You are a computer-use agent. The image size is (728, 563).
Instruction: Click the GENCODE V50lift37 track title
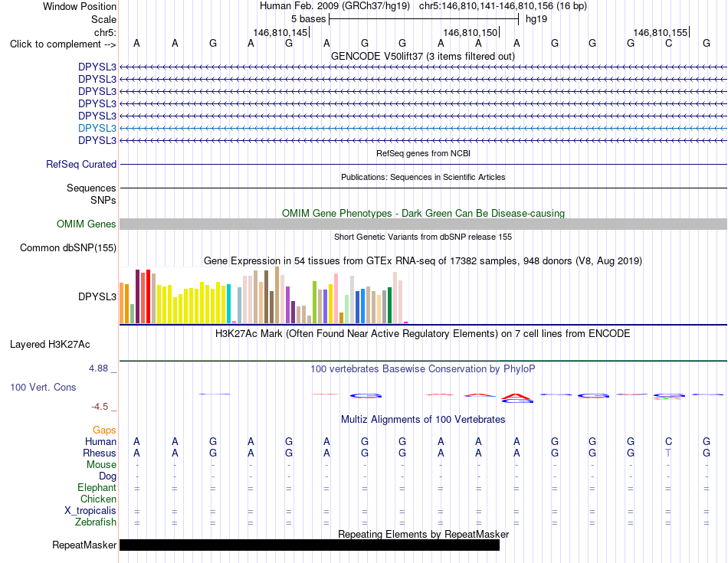pyautogui.click(x=422, y=57)
